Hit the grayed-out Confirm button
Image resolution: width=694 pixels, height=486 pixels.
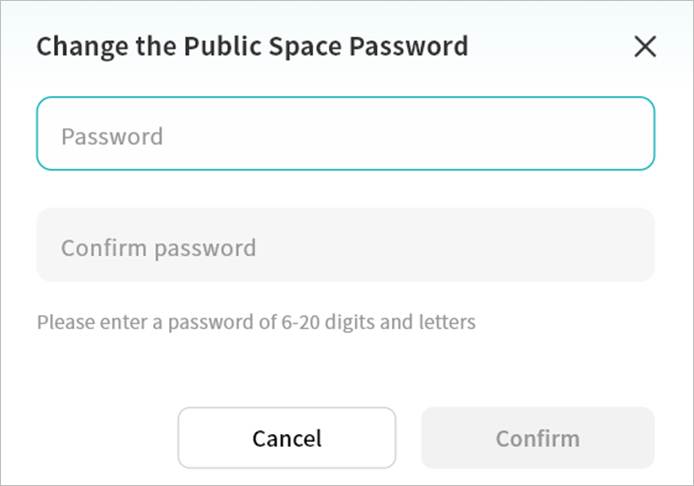537,438
